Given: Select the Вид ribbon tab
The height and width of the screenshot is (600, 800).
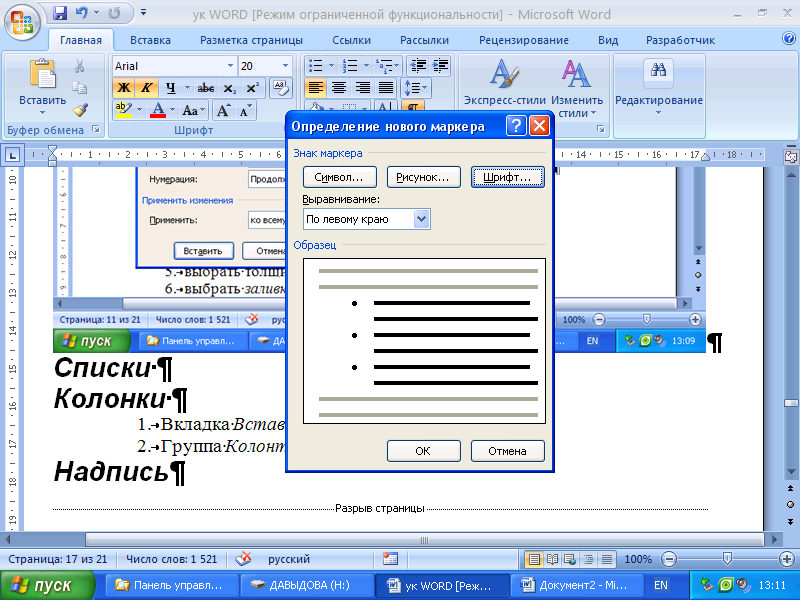Looking at the screenshot, I should pos(608,40).
